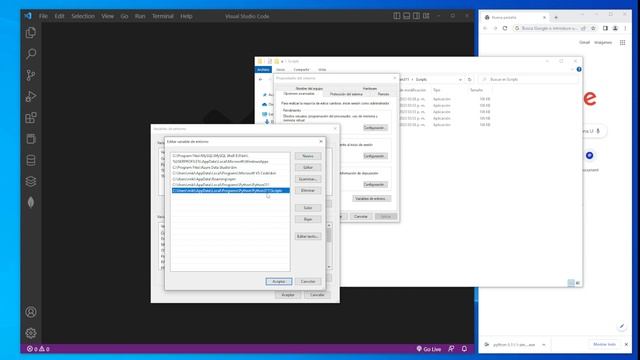This screenshot has width=640, height=360.
Task: Open the MongoDB leaf icon in activity bar
Action: (x=31, y=202)
